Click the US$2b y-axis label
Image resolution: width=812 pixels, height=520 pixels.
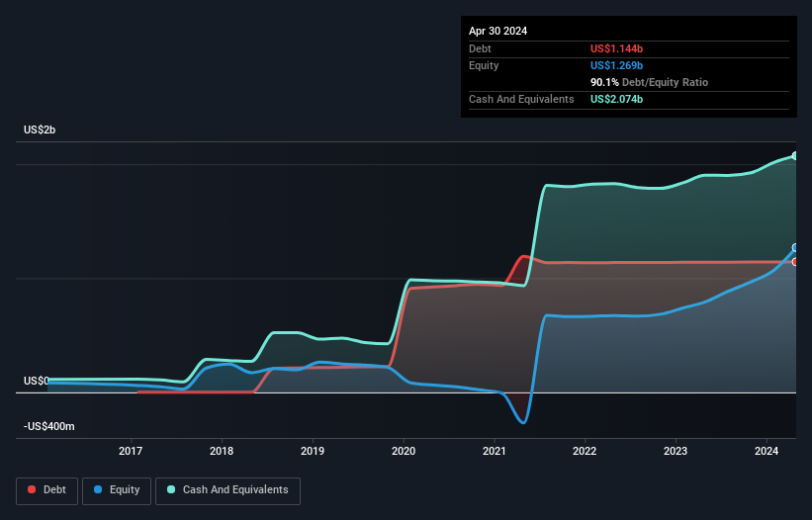click(x=40, y=130)
